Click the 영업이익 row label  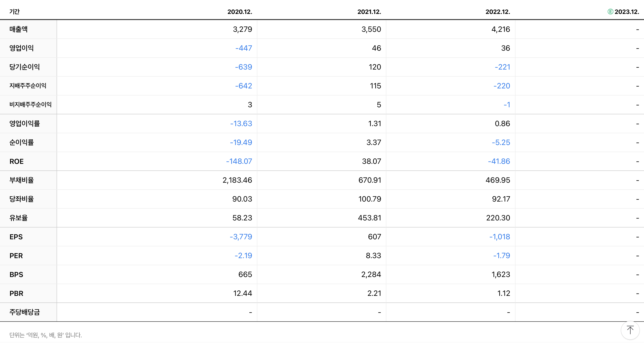click(21, 48)
